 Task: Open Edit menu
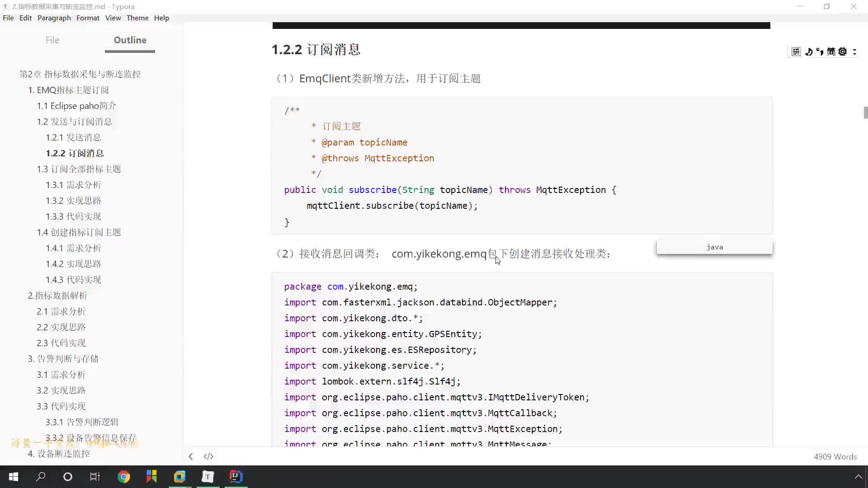[x=25, y=18]
